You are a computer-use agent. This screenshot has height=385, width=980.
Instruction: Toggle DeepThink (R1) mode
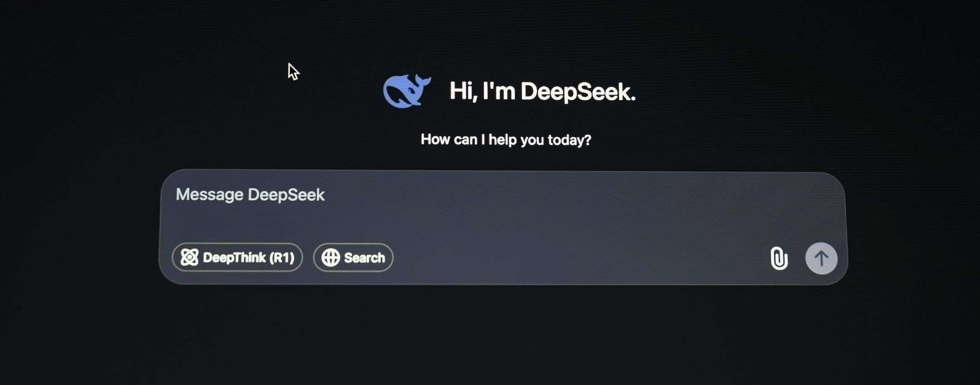click(x=237, y=257)
